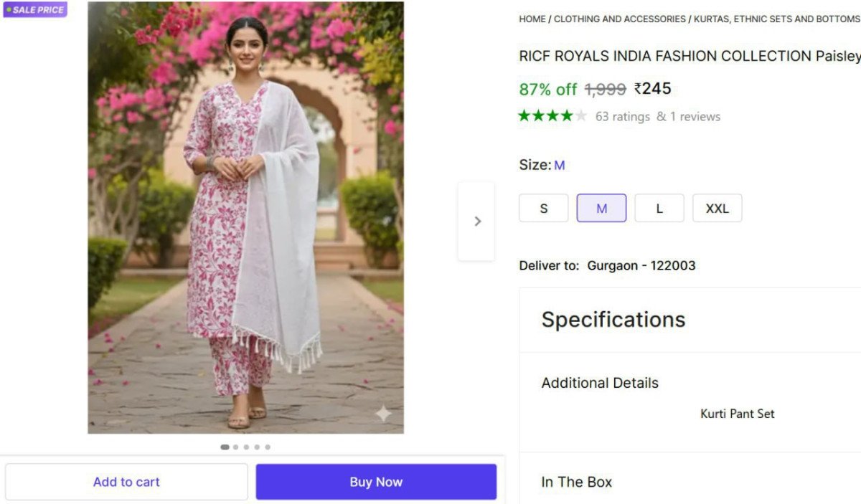Open Clothing and Accessories breadcrumb
The height and width of the screenshot is (504, 861).
click(620, 19)
